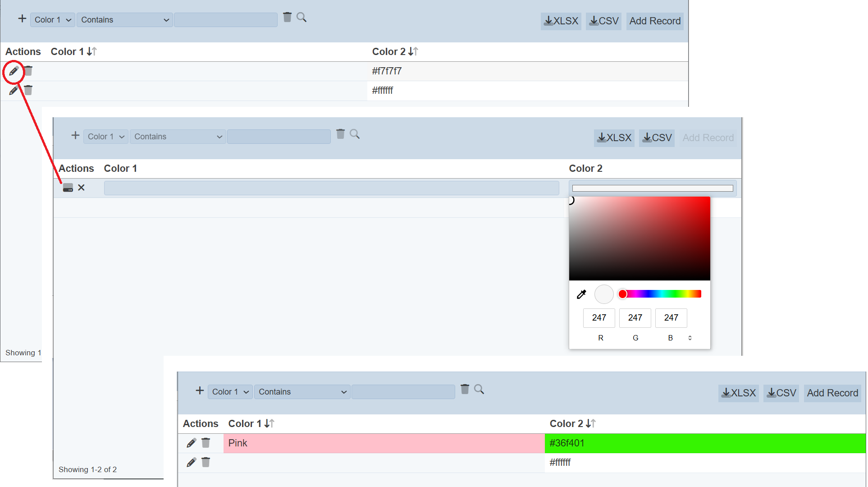Click the circled edit pencil in first row
This screenshot has height=487, width=868.
[x=14, y=71]
